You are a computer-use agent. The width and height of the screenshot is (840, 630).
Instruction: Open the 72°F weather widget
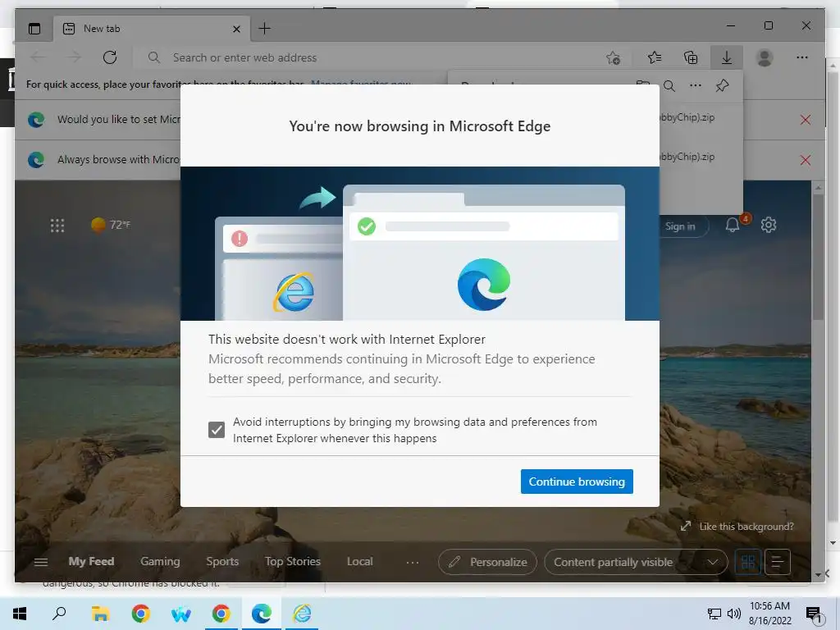(x=111, y=225)
